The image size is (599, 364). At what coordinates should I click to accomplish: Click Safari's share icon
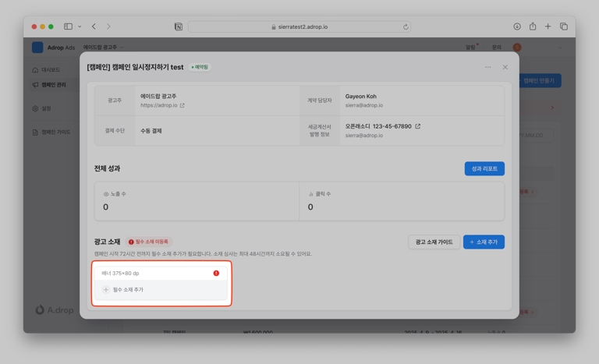533,27
